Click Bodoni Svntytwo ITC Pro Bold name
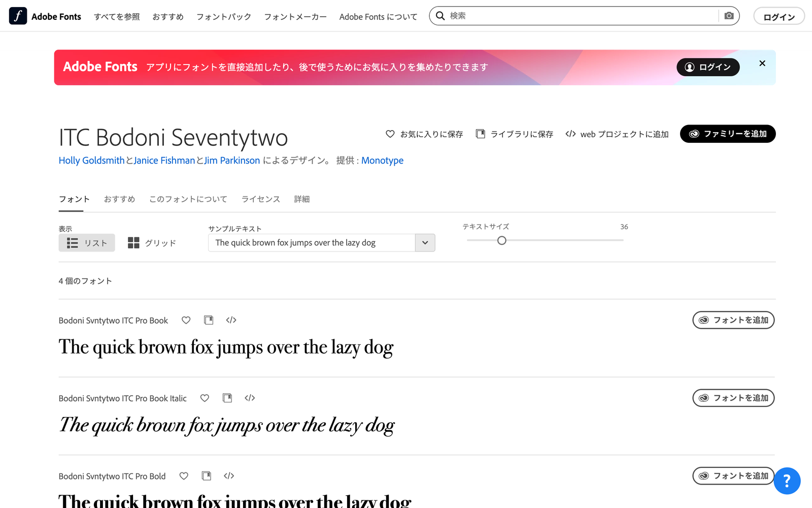This screenshot has width=812, height=508. pos(112,477)
